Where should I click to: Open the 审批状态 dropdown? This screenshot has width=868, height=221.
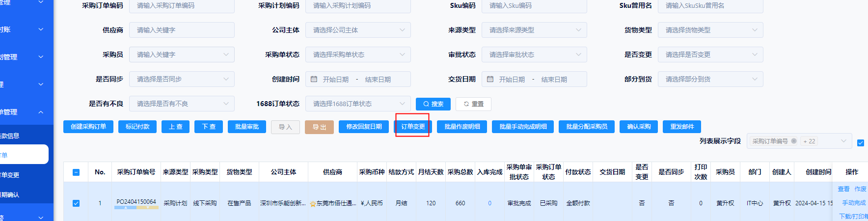[x=534, y=55]
